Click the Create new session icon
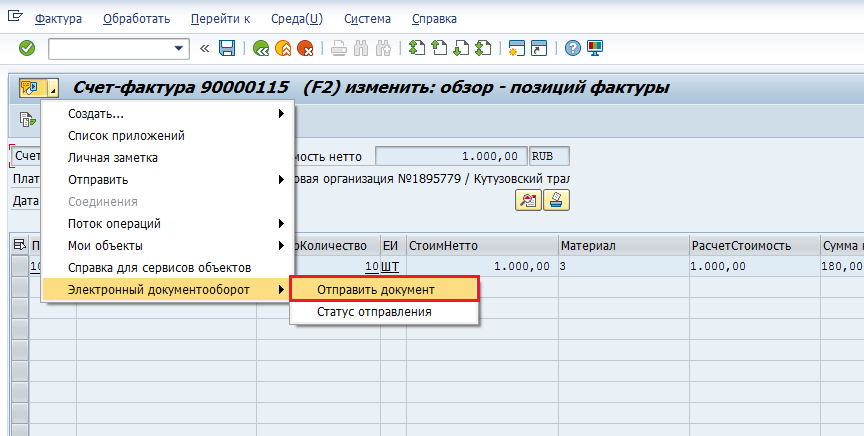 tap(517, 48)
